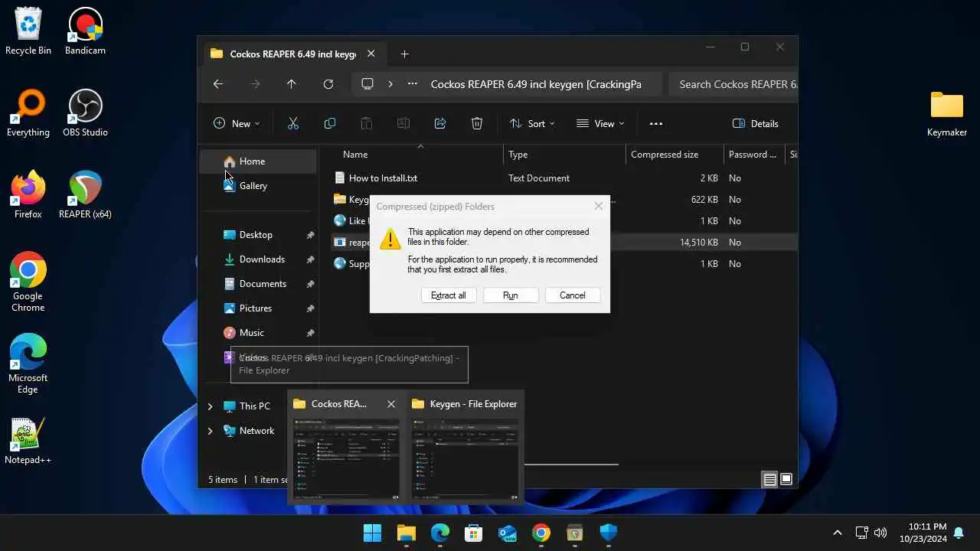The image size is (980, 551).
Task: Open the Everything search shortcut
Action: point(28,113)
